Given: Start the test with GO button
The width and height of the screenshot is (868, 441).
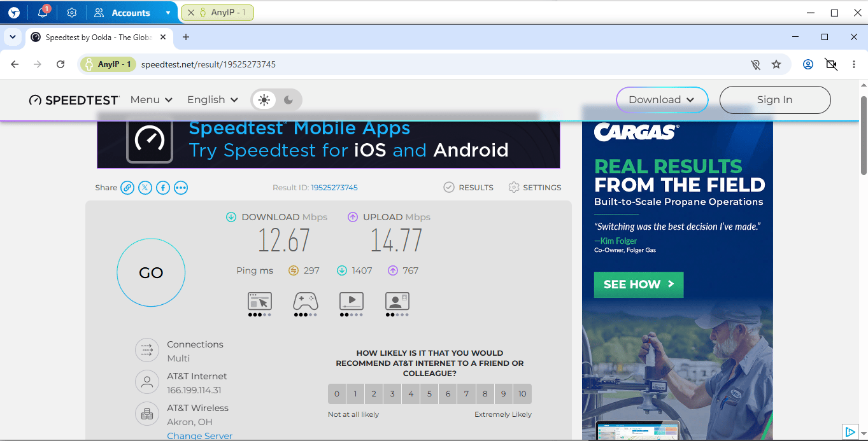Looking at the screenshot, I should [x=151, y=273].
